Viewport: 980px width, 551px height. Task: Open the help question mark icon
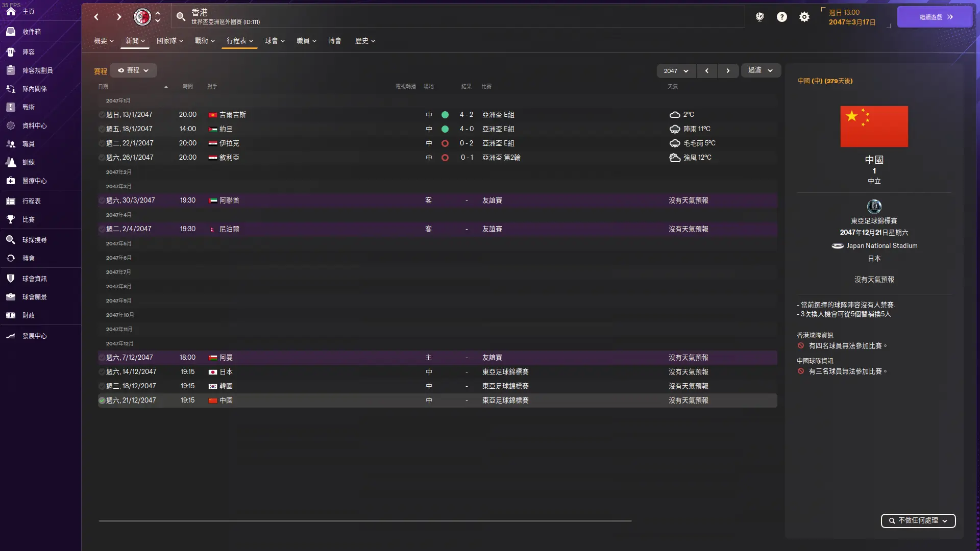pyautogui.click(x=782, y=17)
